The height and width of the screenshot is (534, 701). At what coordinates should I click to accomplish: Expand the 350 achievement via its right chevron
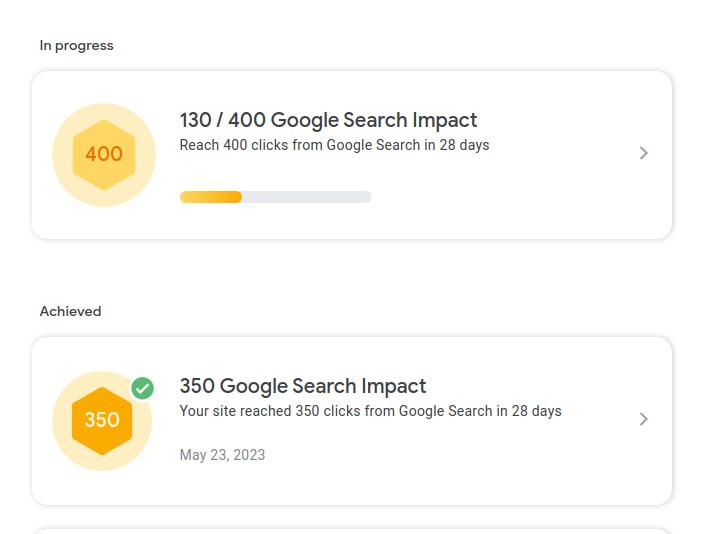[x=643, y=419]
